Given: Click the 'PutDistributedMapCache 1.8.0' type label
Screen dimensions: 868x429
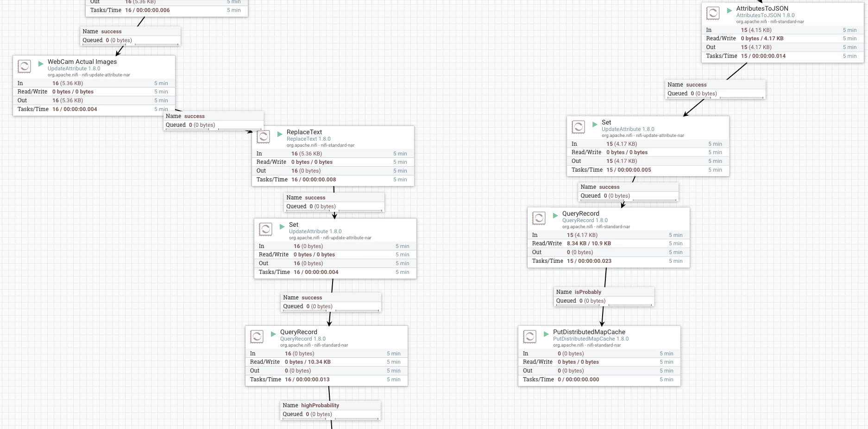Looking at the screenshot, I should pyautogui.click(x=591, y=339).
